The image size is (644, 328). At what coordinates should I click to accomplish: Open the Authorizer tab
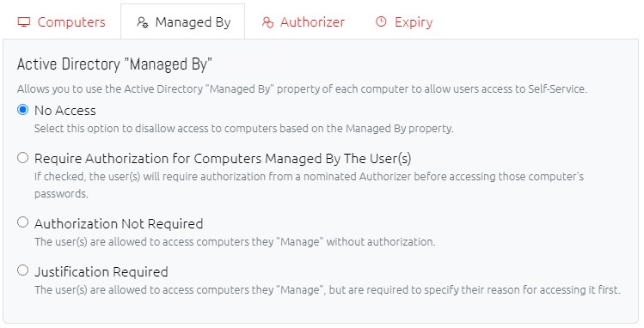coord(304,21)
